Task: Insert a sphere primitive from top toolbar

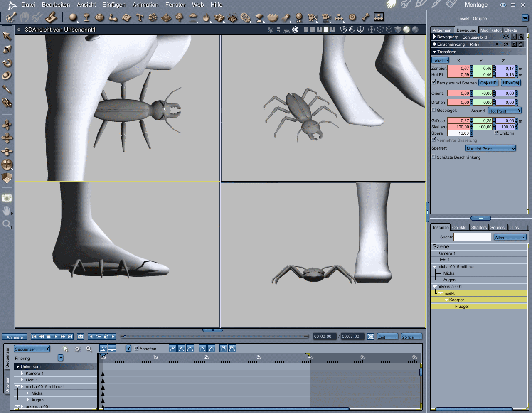Action: click(73, 17)
